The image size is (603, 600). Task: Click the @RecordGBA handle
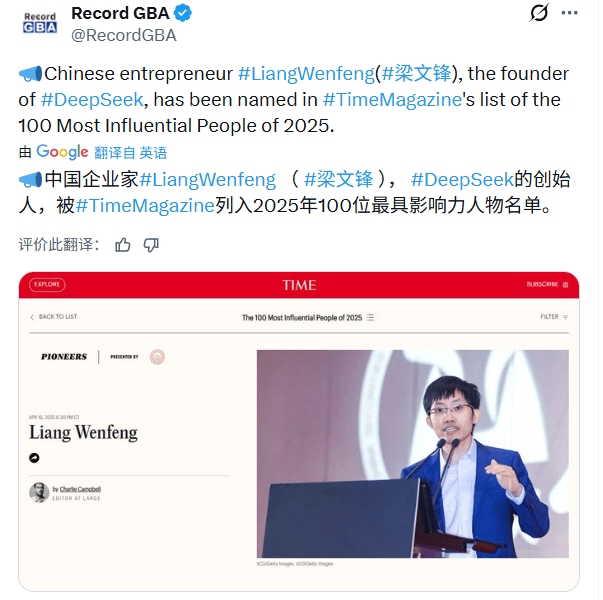point(124,35)
